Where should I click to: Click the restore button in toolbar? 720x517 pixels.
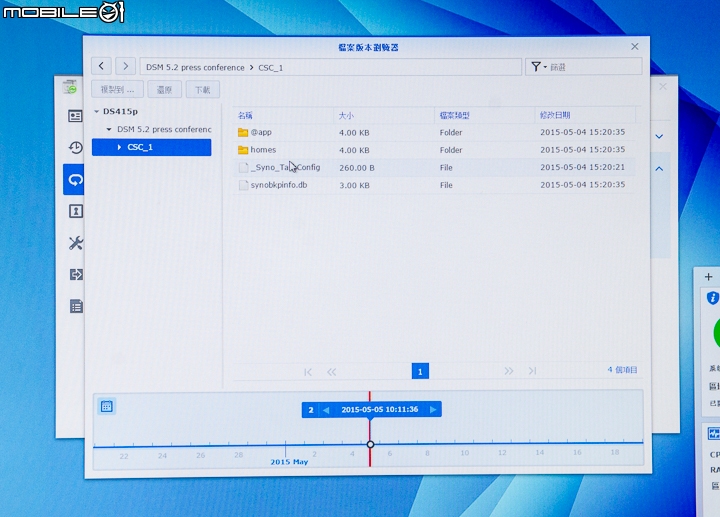point(164,90)
